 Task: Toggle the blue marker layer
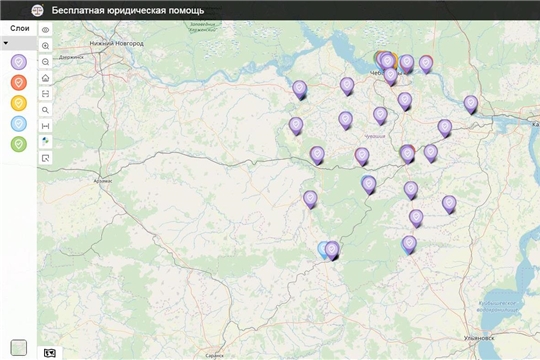click(19, 124)
